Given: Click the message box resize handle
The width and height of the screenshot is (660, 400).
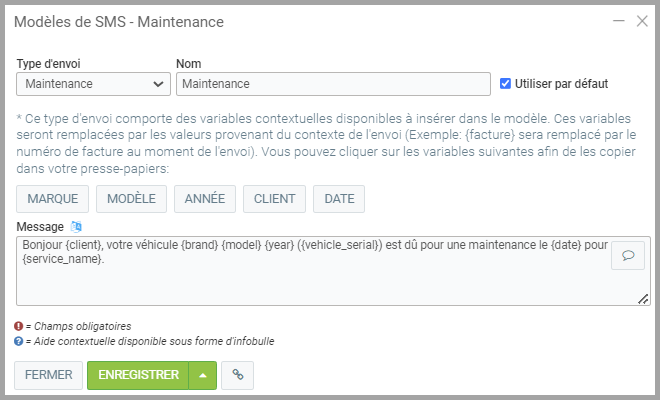Looking at the screenshot, I should coord(643,298).
